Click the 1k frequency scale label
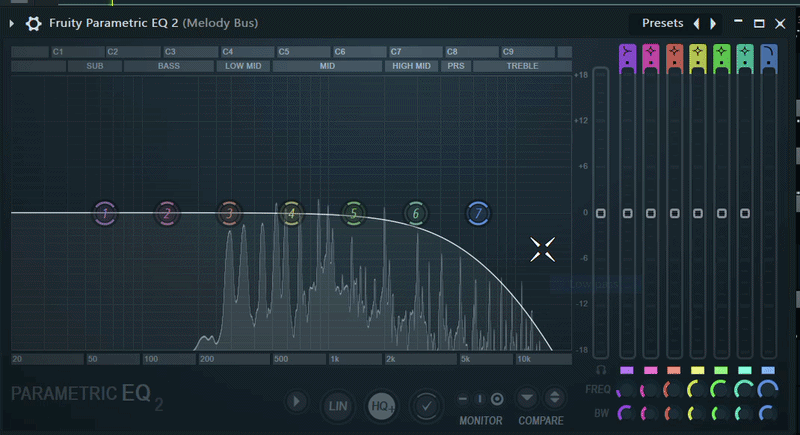800x435 pixels. click(x=335, y=359)
